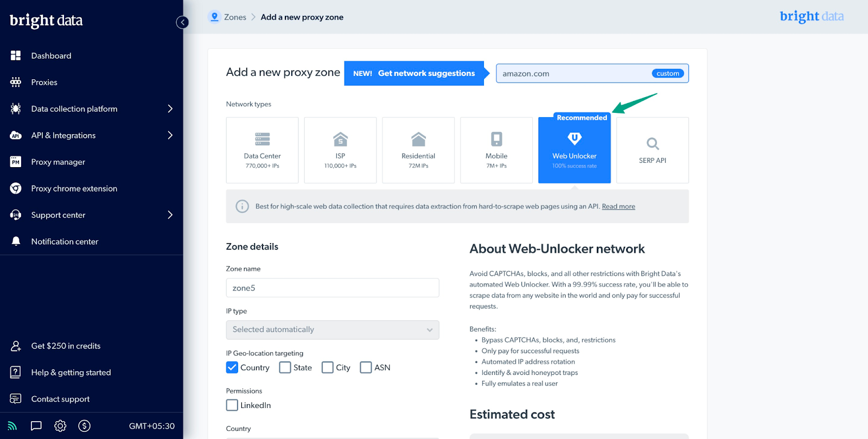
Task: Select the Residential network type
Action: 418,150
